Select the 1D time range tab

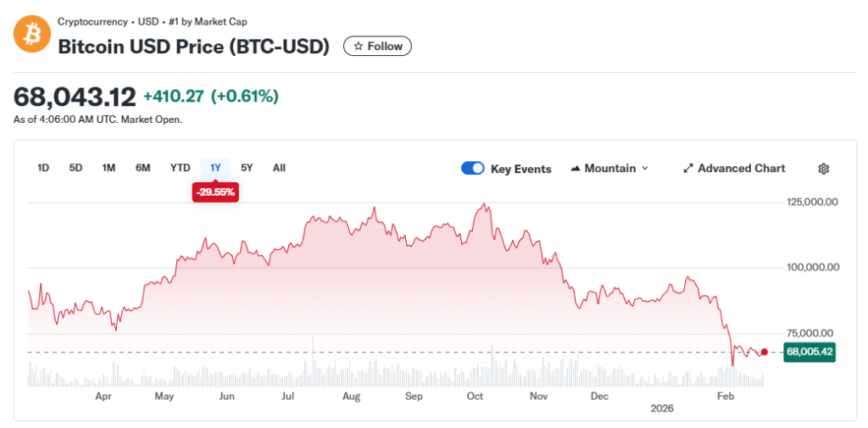click(x=43, y=168)
